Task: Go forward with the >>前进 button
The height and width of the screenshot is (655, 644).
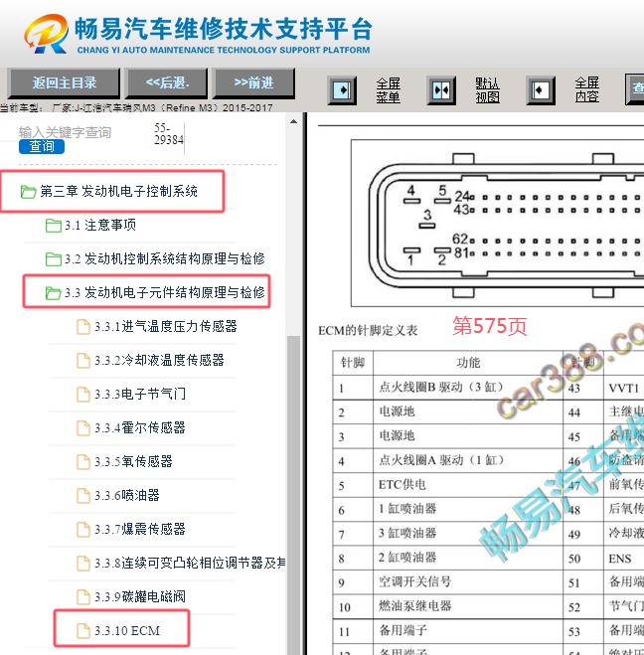Action: click(x=253, y=82)
